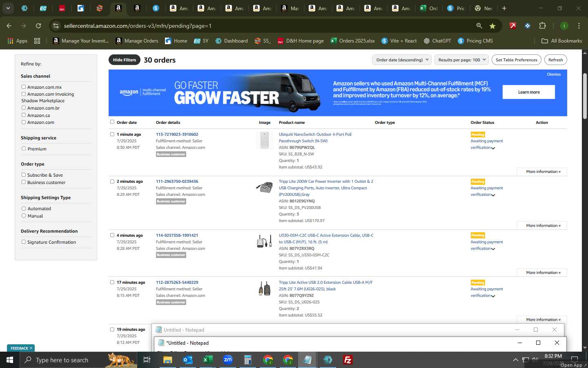The width and height of the screenshot is (588, 368).
Task: Open the Order date (descending) sort dropdown
Action: click(402, 60)
